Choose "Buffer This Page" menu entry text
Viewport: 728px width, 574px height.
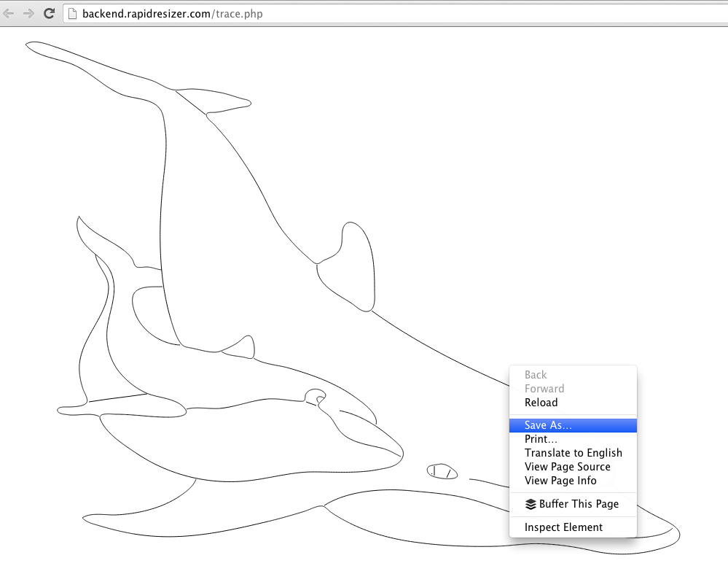pyautogui.click(x=579, y=504)
